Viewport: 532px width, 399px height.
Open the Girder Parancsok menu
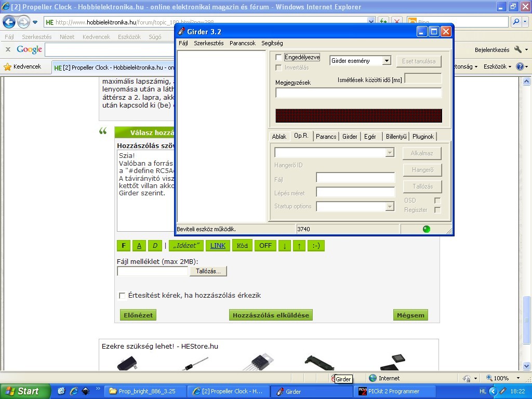tap(243, 43)
